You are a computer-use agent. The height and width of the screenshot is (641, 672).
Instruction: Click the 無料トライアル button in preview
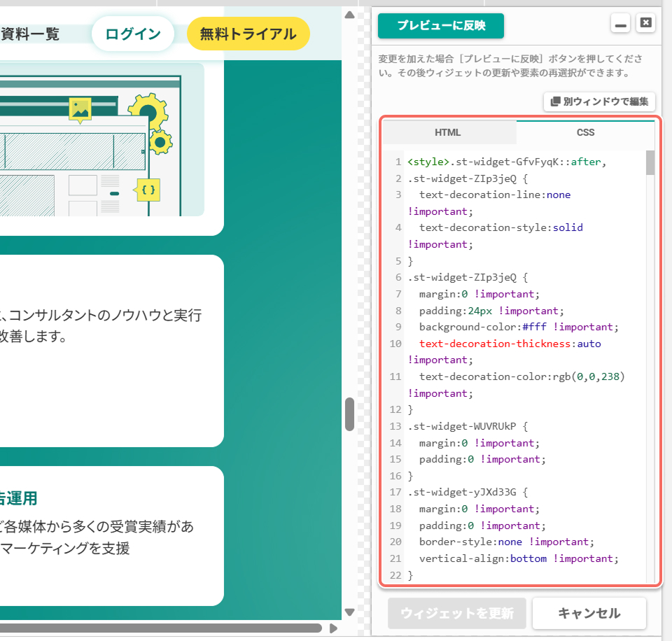[x=248, y=34]
